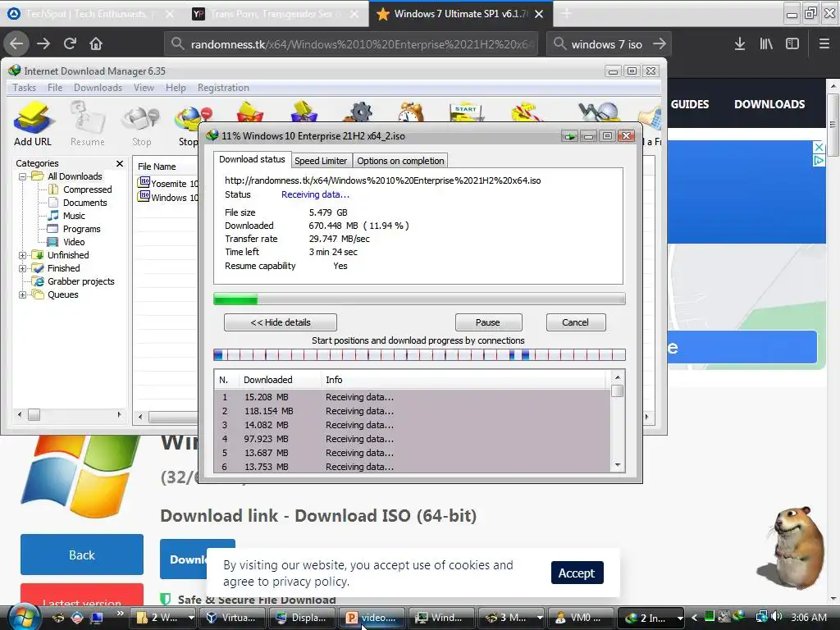
Task: Open the Help menu in IDM
Action: coord(176,87)
